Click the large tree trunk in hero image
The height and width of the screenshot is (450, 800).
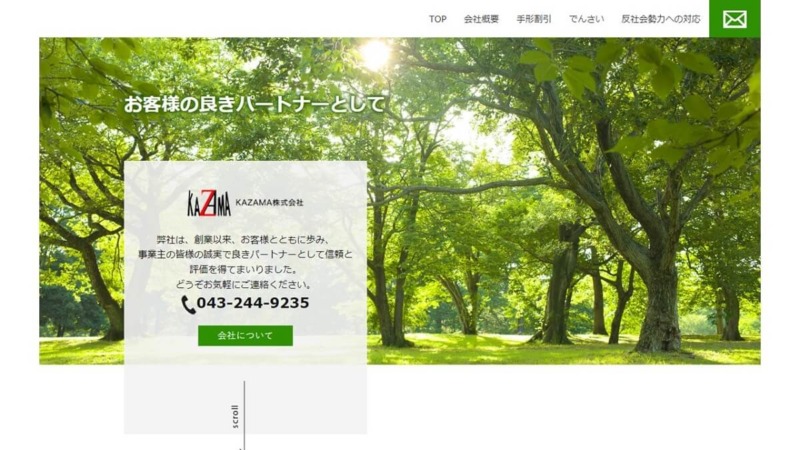point(658,300)
